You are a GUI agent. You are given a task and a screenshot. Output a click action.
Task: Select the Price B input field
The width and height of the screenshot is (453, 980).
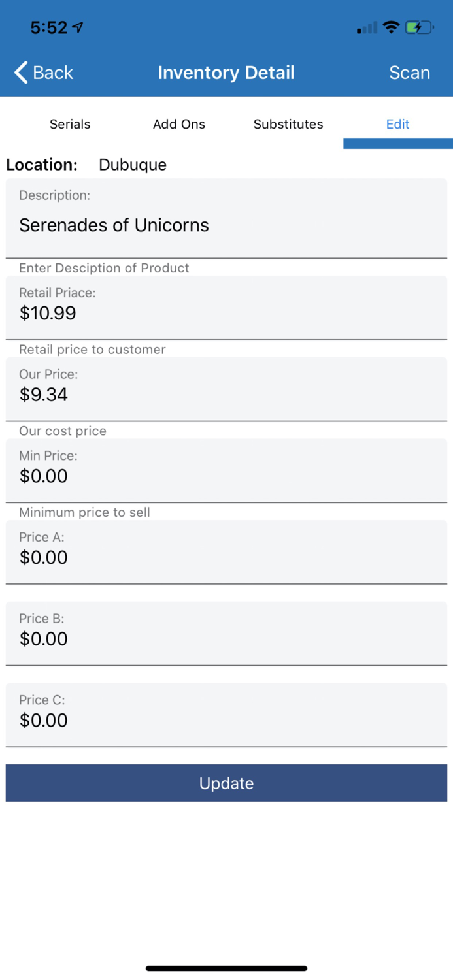point(226,638)
